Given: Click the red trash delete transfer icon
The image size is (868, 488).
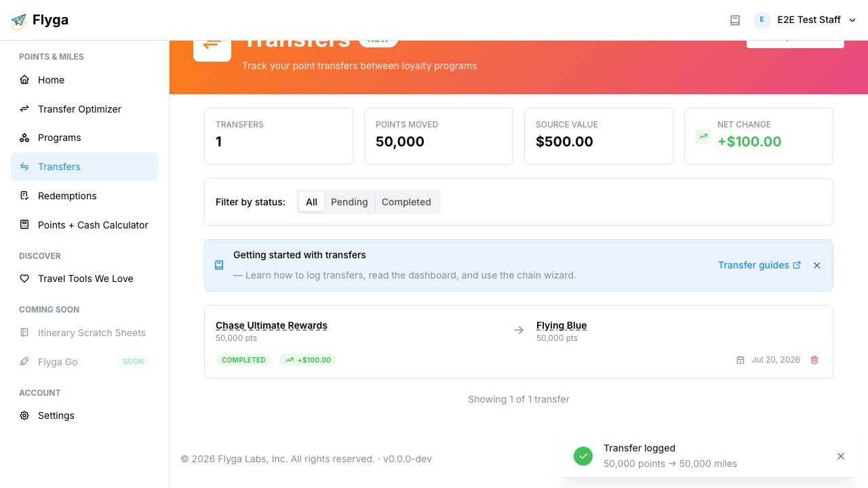Looking at the screenshot, I should coord(814,360).
